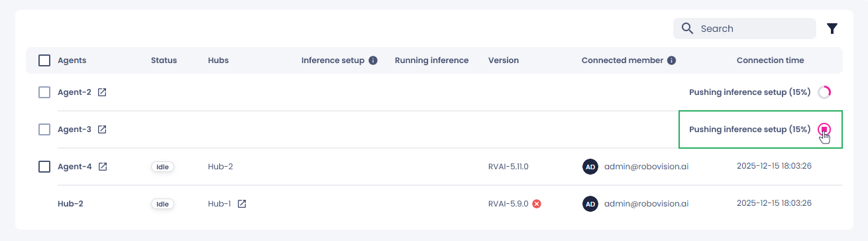Click red error icon next to RVAI-5.9.0
868x241 pixels.
[x=537, y=204]
